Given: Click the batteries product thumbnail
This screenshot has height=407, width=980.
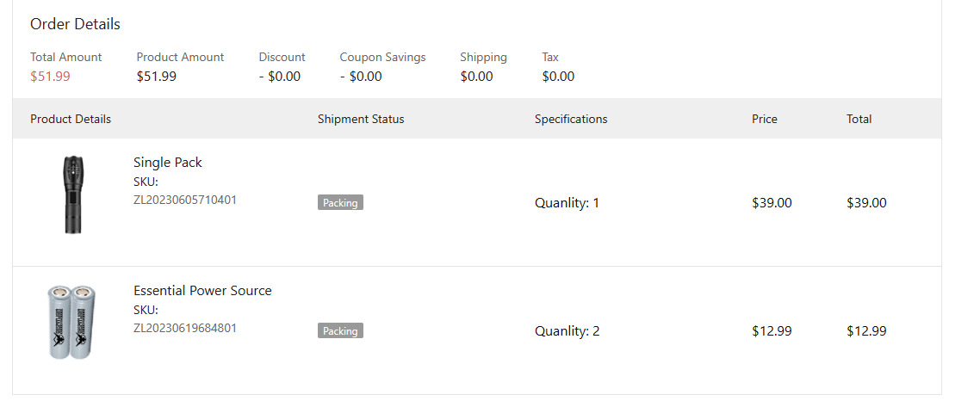Looking at the screenshot, I should (71, 322).
